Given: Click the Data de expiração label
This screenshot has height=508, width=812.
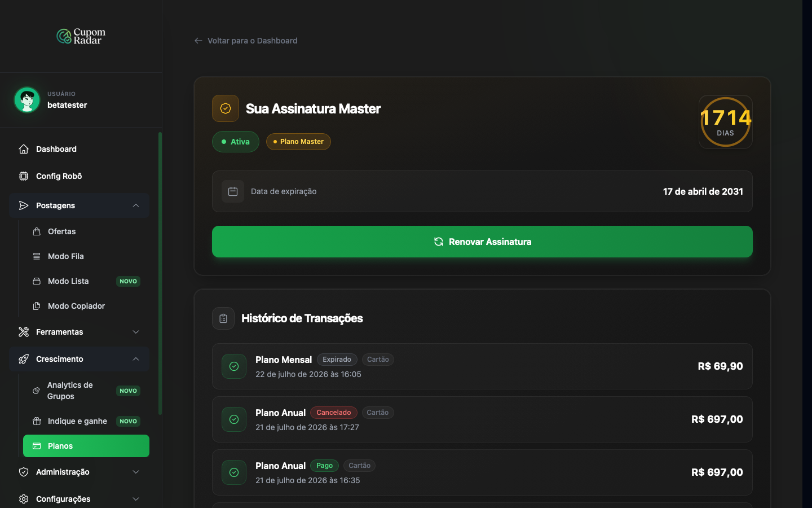Looking at the screenshot, I should (284, 191).
